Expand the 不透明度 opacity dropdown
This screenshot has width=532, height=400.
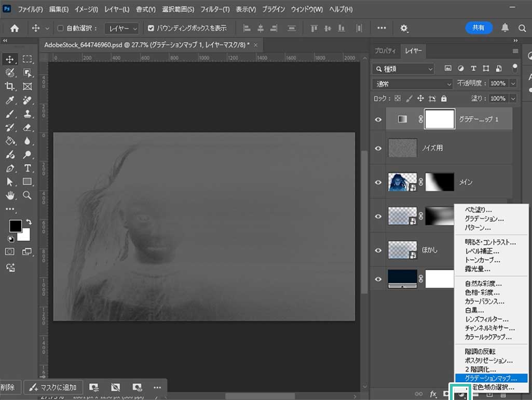click(x=513, y=84)
